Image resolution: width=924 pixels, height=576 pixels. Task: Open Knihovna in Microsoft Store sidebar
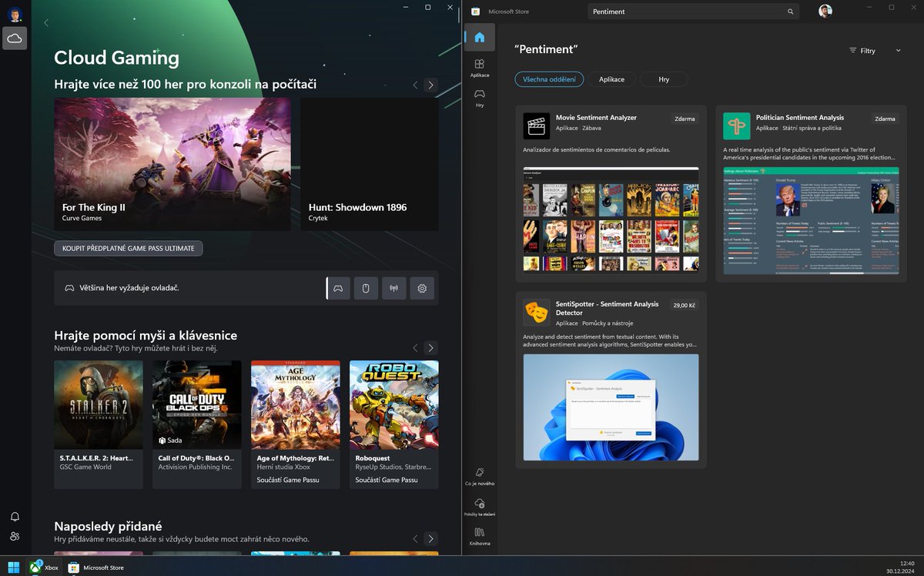point(479,536)
